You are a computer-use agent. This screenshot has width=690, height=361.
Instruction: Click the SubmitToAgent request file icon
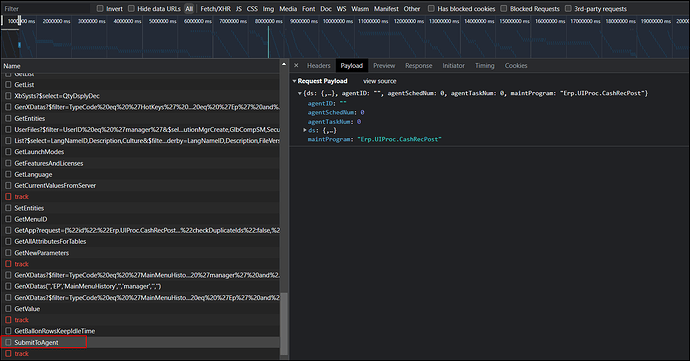8,342
